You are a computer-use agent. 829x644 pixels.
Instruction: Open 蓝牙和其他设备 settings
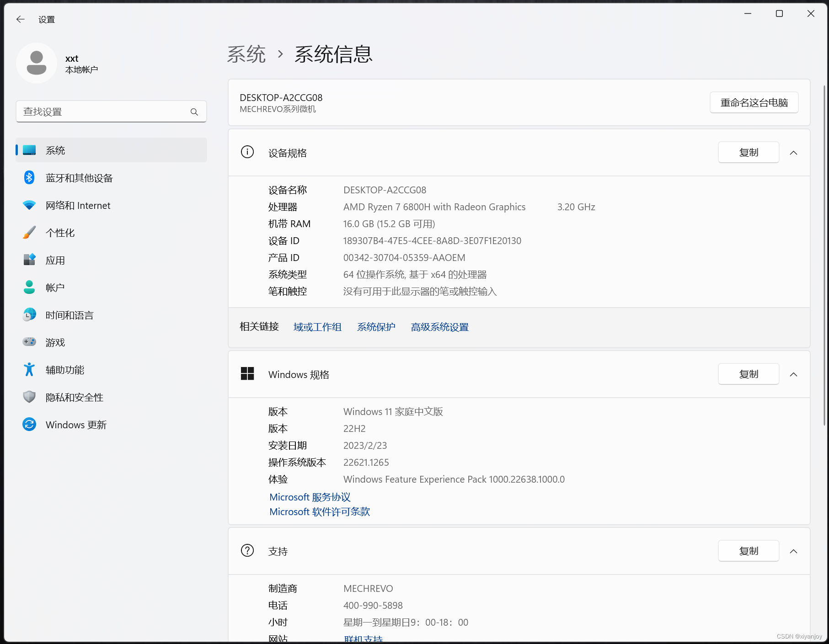pos(111,178)
